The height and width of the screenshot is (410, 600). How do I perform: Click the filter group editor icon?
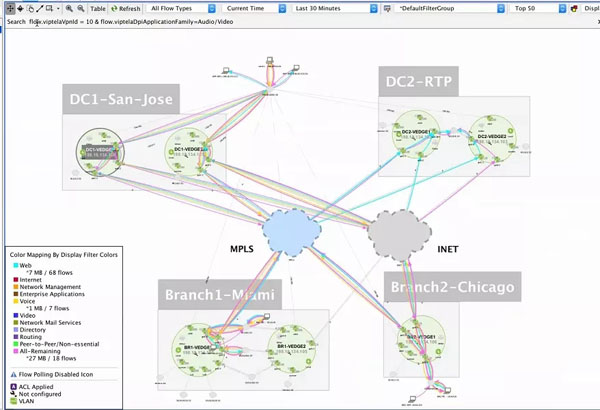(x=387, y=8)
